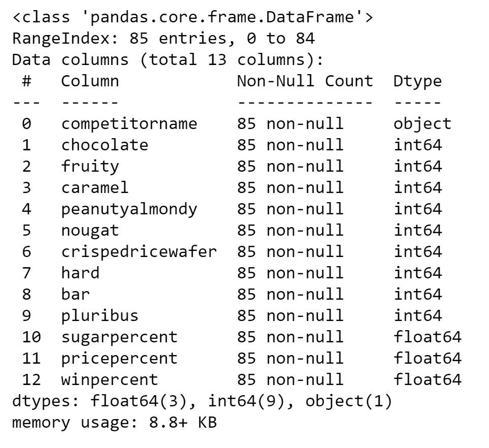Viewport: 489px width, 448px height.
Task: Click the object dtype in row 0
Action: pos(422,124)
